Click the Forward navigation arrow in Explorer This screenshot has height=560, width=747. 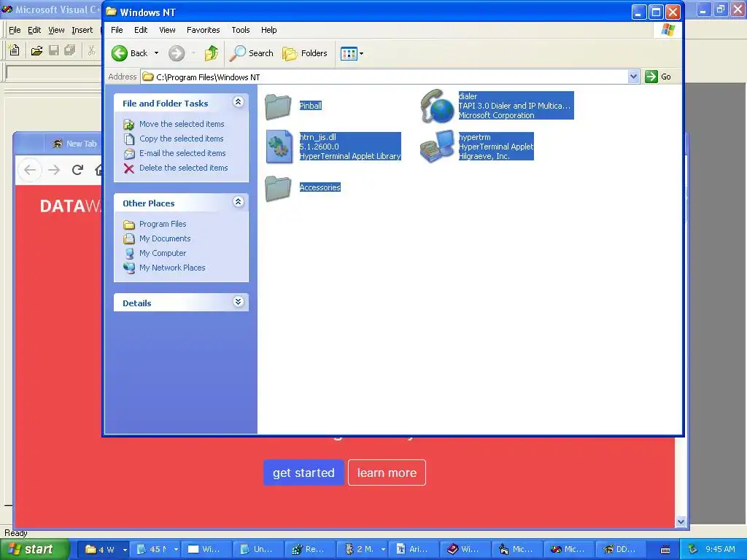tap(177, 53)
